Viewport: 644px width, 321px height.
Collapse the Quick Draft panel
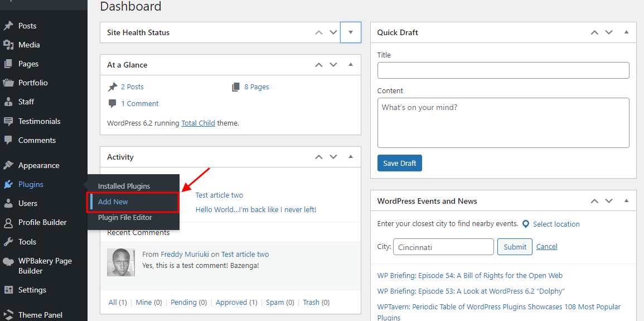[626, 32]
